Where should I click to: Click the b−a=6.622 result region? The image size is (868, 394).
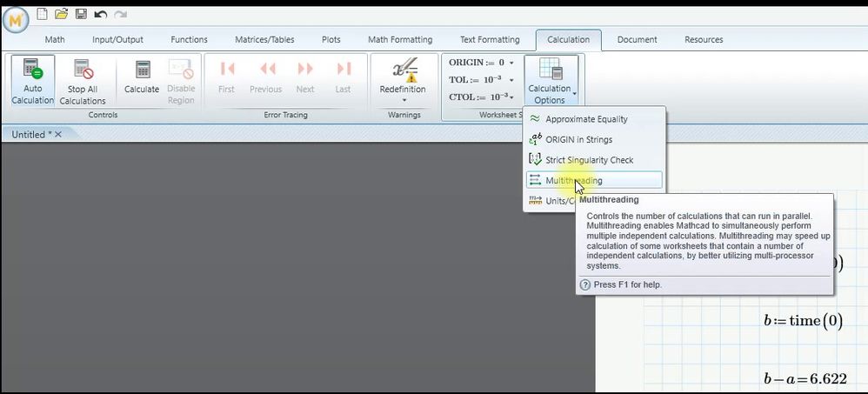805,378
